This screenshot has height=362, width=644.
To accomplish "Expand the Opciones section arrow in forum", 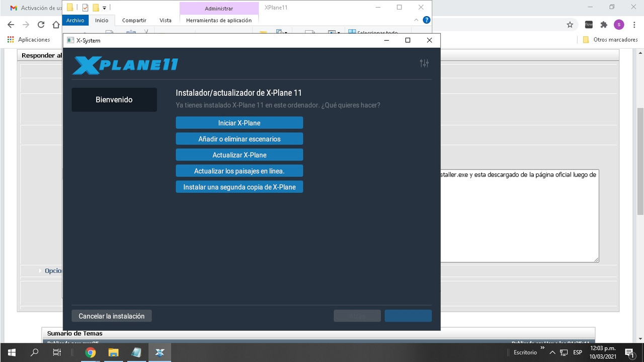I will [x=40, y=270].
